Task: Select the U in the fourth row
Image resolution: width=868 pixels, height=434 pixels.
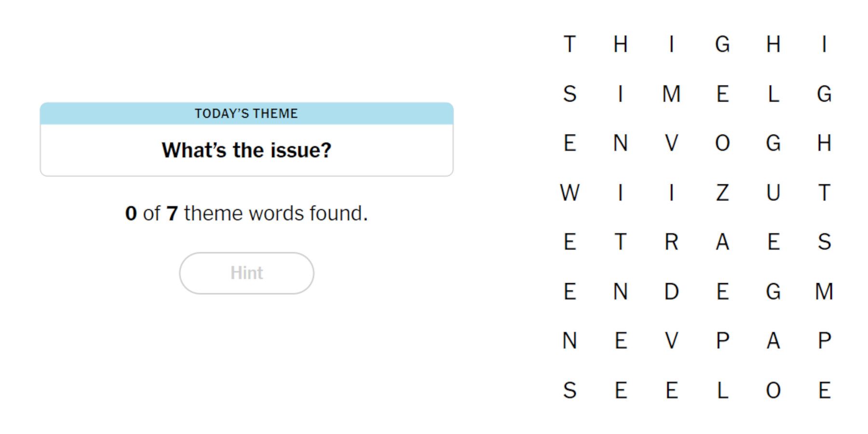Action: [x=774, y=193]
